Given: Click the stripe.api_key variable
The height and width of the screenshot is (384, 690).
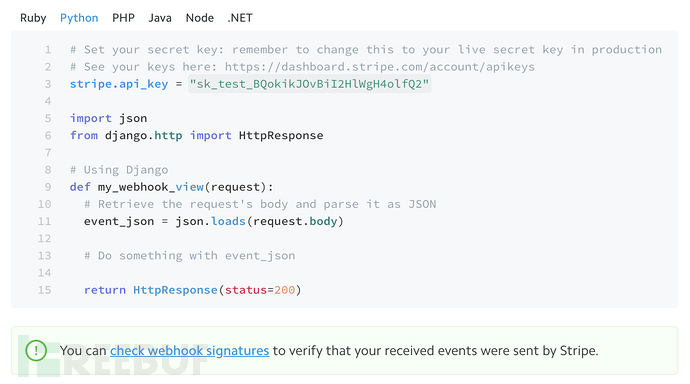Looking at the screenshot, I should (119, 84).
